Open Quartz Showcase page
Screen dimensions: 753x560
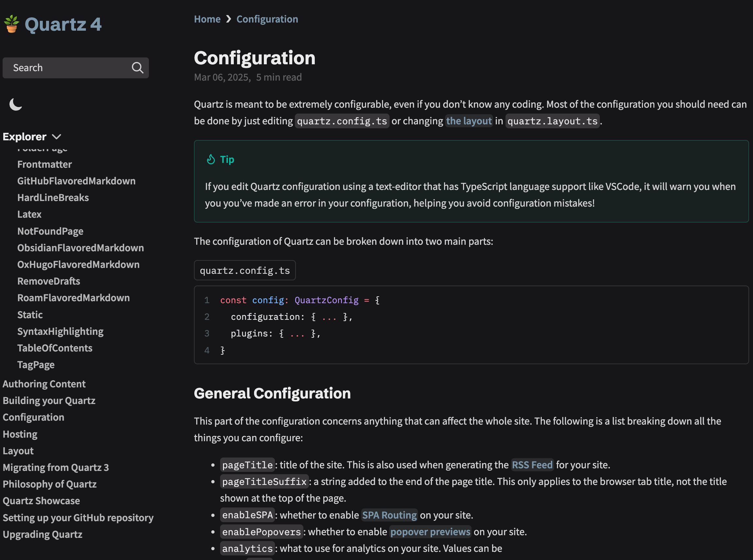click(x=41, y=501)
